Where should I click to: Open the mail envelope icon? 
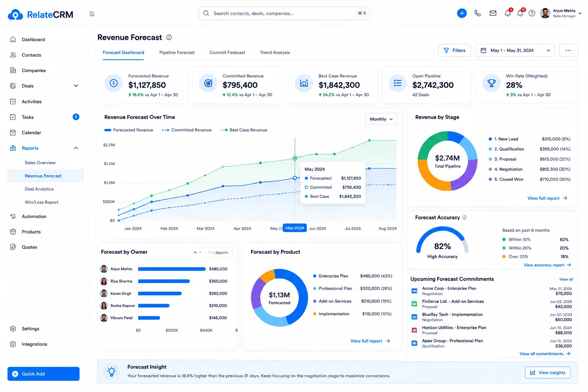pos(493,13)
